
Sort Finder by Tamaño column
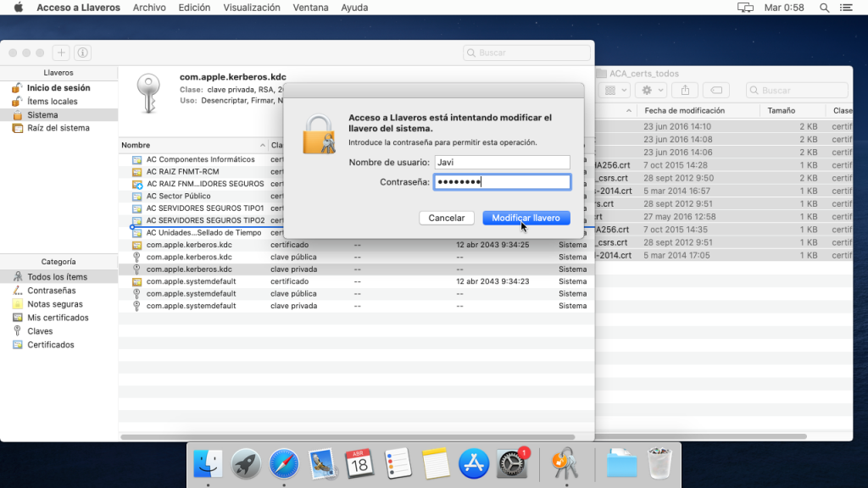[x=793, y=111]
